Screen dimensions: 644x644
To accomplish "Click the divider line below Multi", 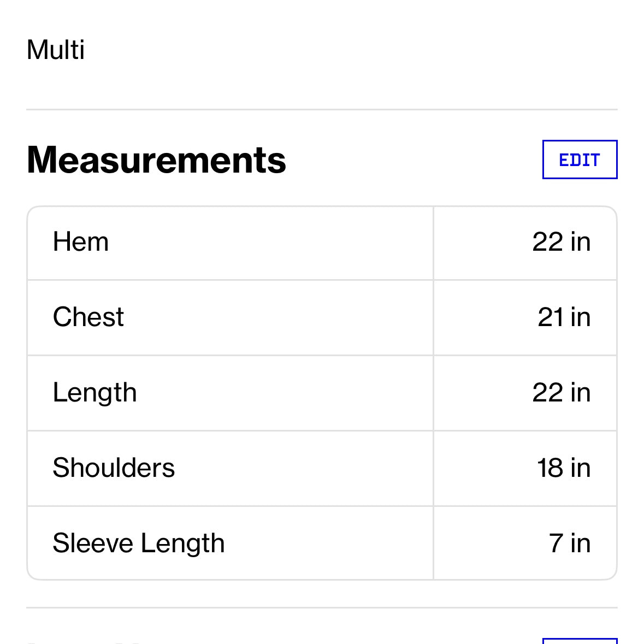I will (x=322, y=109).
